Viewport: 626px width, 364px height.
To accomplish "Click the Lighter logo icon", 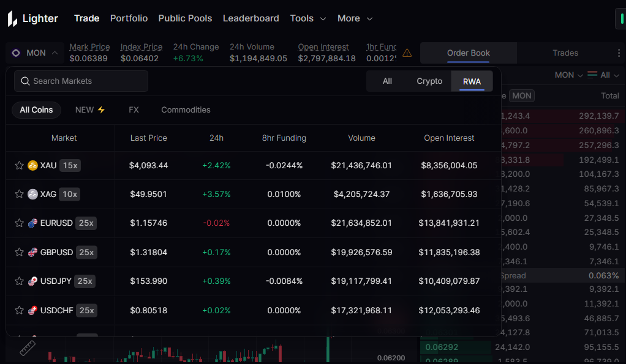I will click(x=12, y=18).
